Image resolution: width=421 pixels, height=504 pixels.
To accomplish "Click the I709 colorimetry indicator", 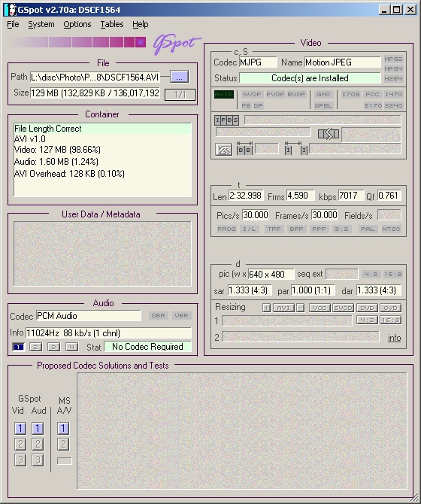I will pos(351,95).
